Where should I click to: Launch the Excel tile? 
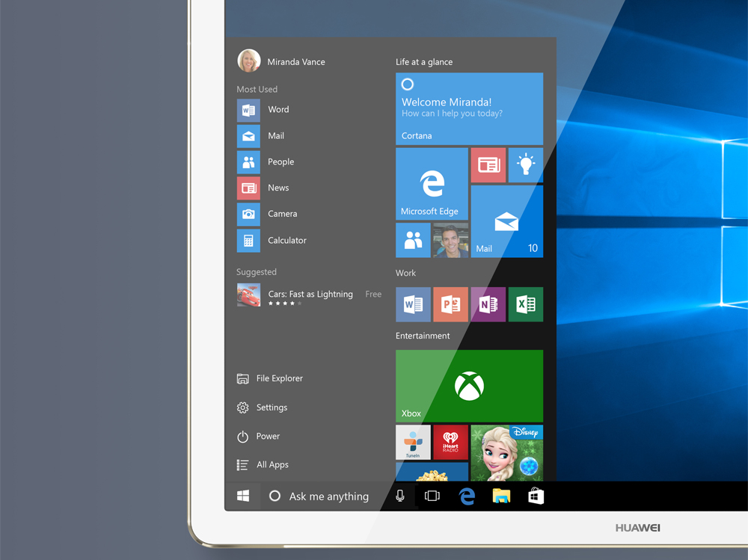pyautogui.click(x=525, y=304)
